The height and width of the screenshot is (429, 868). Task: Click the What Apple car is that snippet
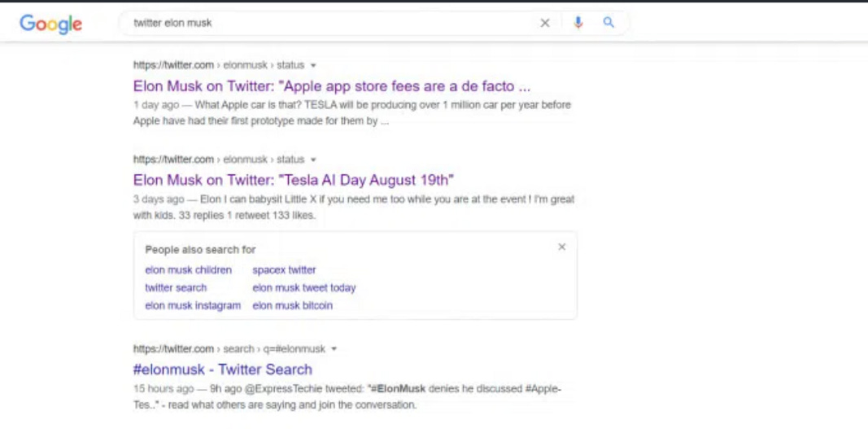pyautogui.click(x=352, y=113)
